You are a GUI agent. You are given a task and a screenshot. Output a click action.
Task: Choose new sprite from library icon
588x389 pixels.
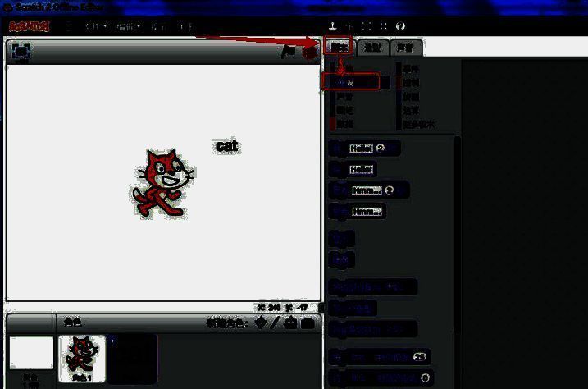point(261,323)
